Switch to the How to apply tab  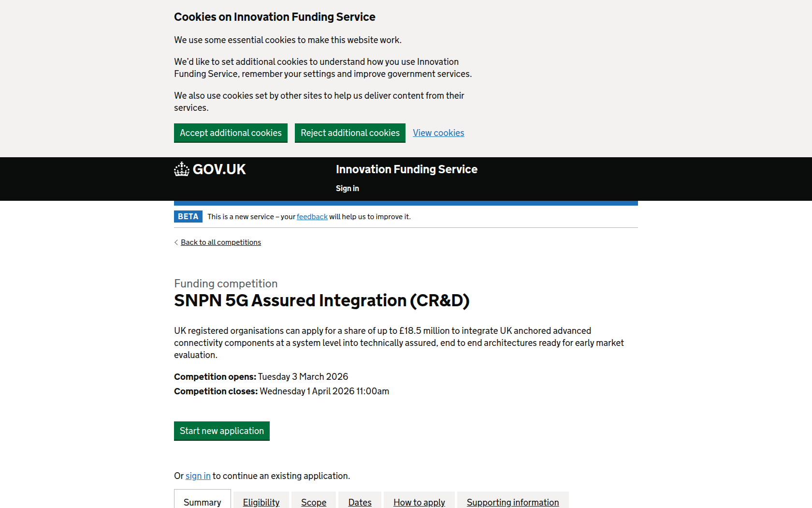(419, 502)
